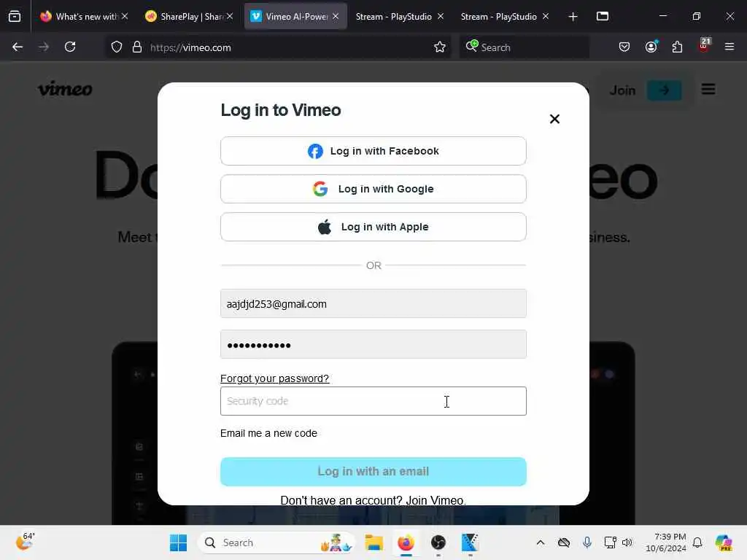747x560 pixels.
Task: Choose Log in with Google
Action: pyautogui.click(x=373, y=189)
